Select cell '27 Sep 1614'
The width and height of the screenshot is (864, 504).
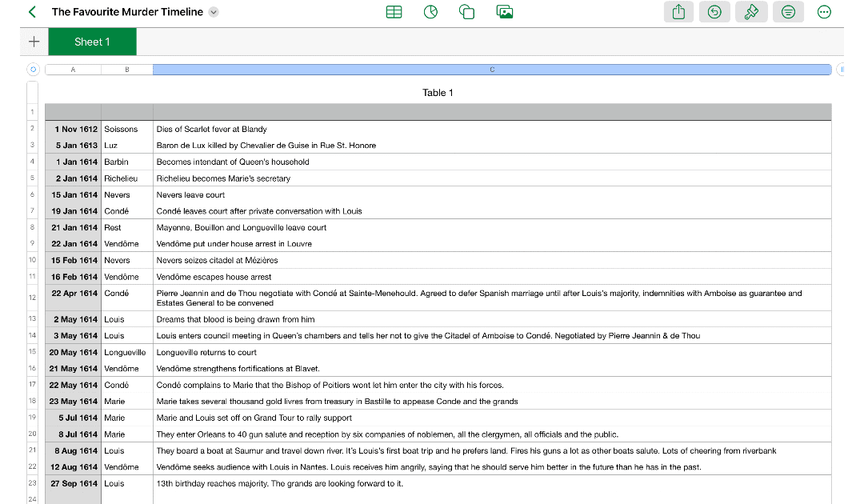coord(73,484)
